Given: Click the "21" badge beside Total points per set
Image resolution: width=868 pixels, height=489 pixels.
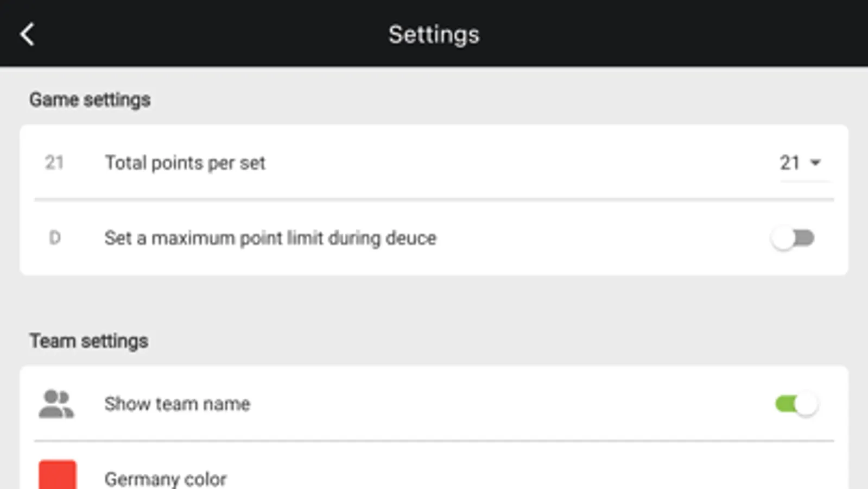Looking at the screenshot, I should point(54,162).
